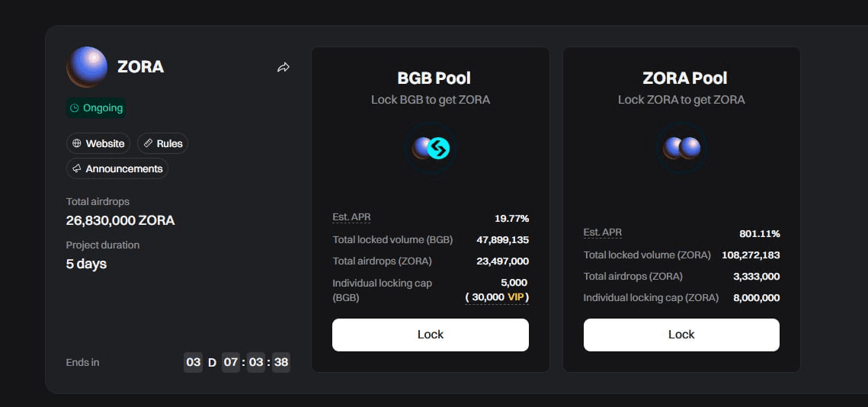Click the Est. APR label in BGB Pool
This screenshot has height=407, width=868.
coord(351,217)
